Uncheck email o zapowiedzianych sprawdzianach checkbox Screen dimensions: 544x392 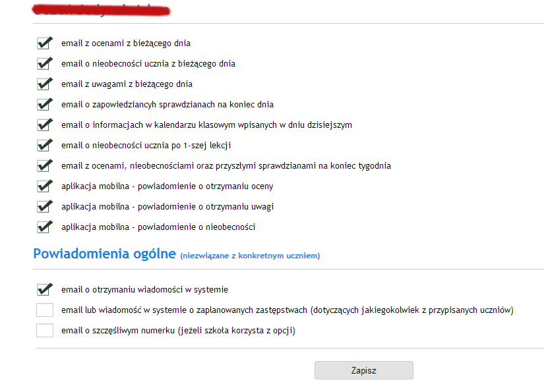tap(45, 105)
